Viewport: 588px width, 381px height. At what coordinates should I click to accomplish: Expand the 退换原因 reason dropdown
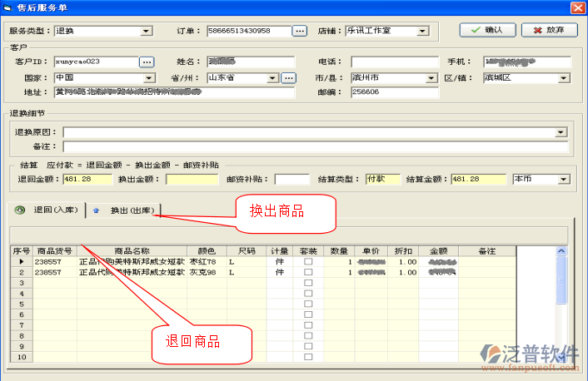tap(561, 132)
